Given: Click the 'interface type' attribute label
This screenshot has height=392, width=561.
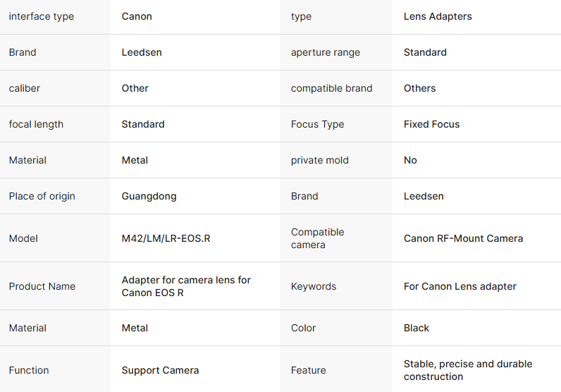Looking at the screenshot, I should (x=41, y=16).
